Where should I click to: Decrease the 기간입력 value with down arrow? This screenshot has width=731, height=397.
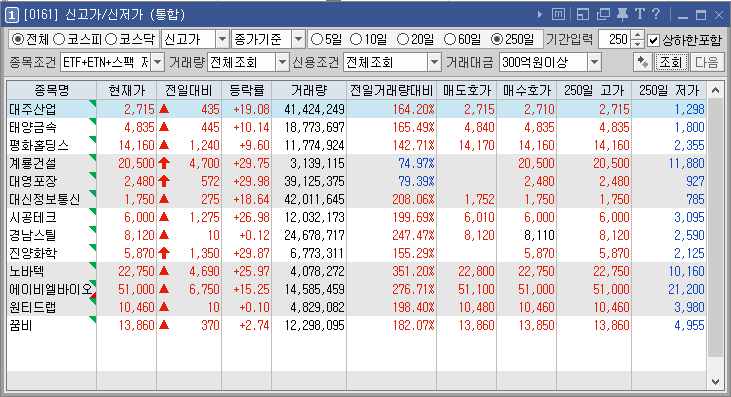click(x=638, y=44)
